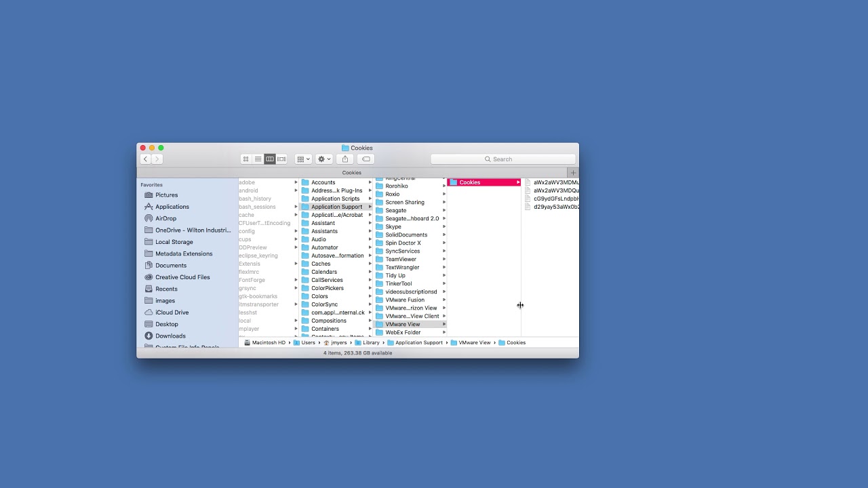Focus the Search field

pyautogui.click(x=503, y=159)
